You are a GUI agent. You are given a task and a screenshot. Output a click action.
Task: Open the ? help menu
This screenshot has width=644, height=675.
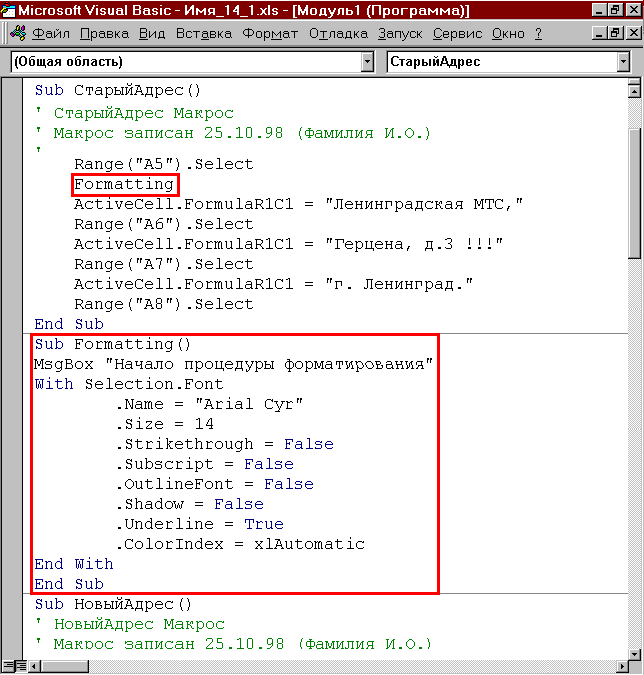tap(538, 34)
